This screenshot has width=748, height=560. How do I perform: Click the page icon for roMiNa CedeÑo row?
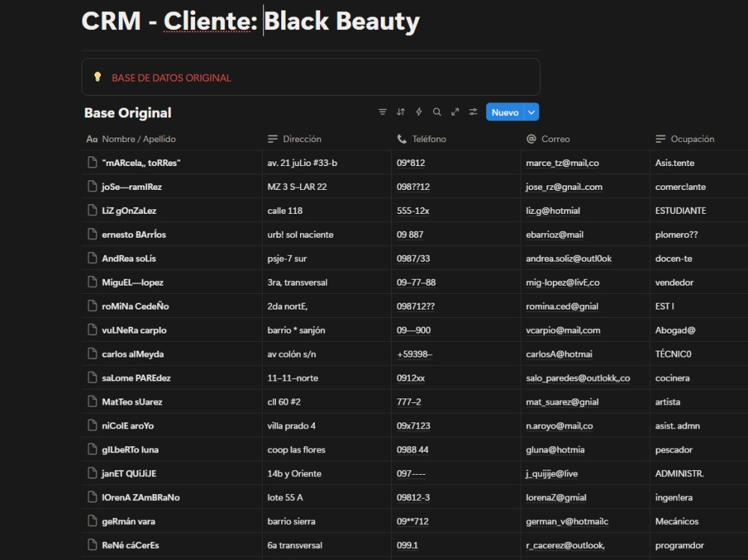[x=93, y=306]
